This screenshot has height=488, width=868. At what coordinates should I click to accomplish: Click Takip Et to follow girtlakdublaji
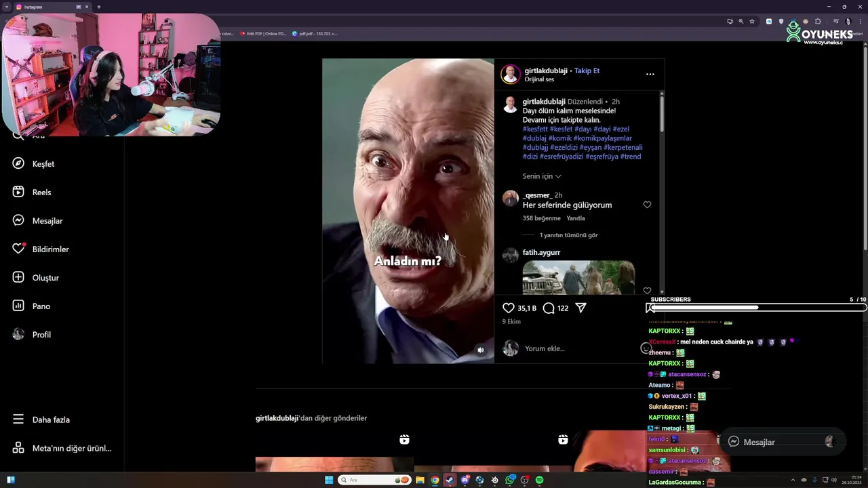(x=587, y=70)
